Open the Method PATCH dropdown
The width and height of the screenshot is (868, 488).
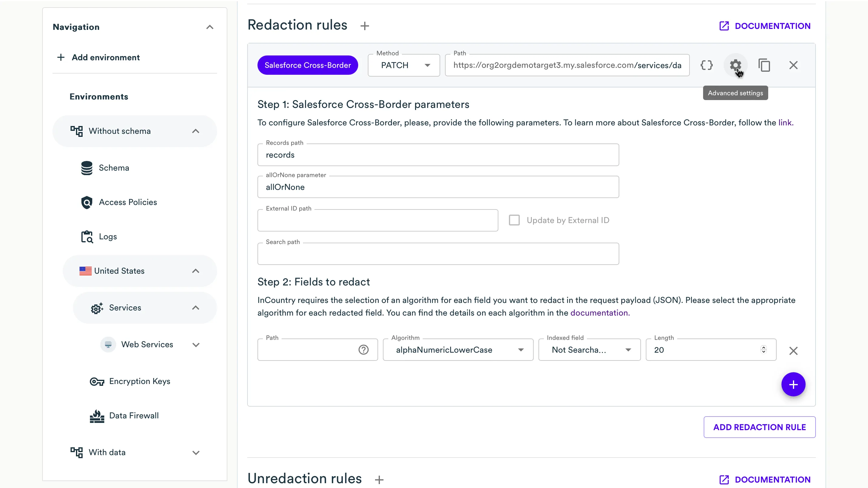pyautogui.click(x=404, y=65)
